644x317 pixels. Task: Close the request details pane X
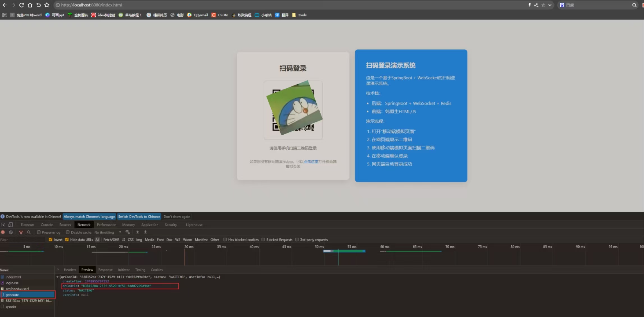click(58, 270)
